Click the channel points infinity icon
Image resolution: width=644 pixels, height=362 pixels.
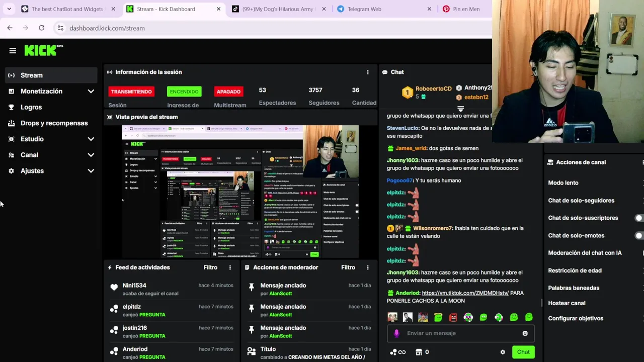click(x=398, y=352)
